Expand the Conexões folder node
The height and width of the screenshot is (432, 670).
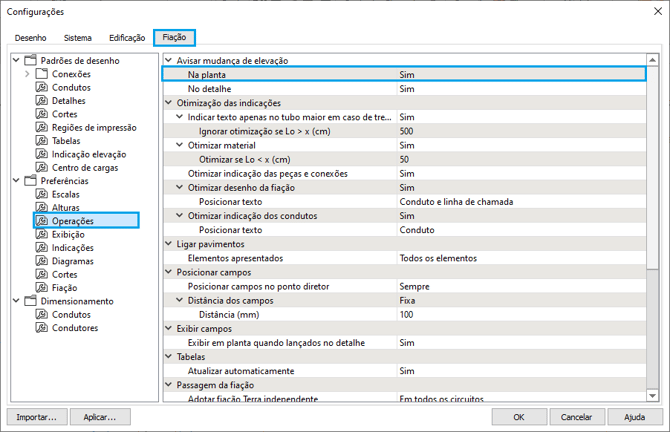(x=27, y=74)
